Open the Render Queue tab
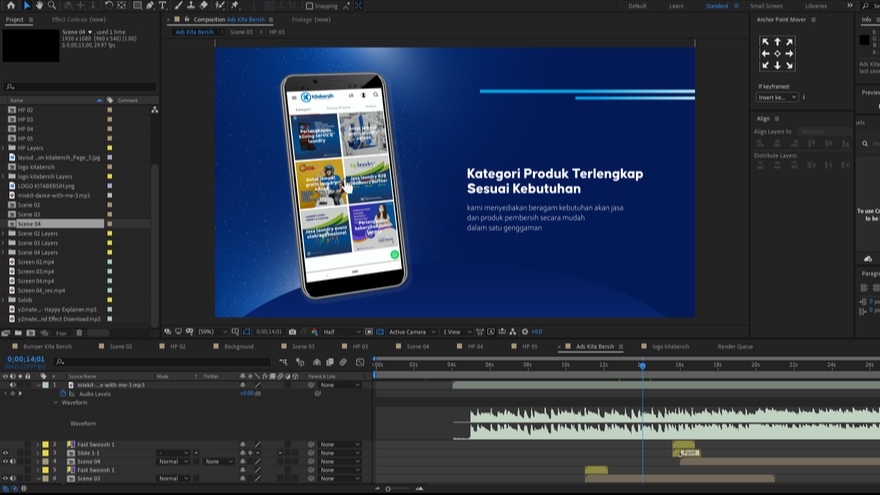 click(x=735, y=346)
